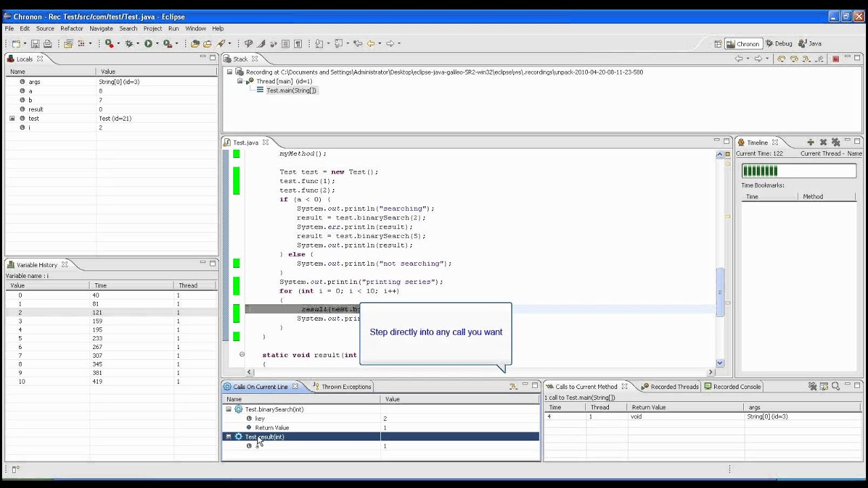
Task: Click the Remove All Bookmarks icon in Timeline
Action: 835,142
